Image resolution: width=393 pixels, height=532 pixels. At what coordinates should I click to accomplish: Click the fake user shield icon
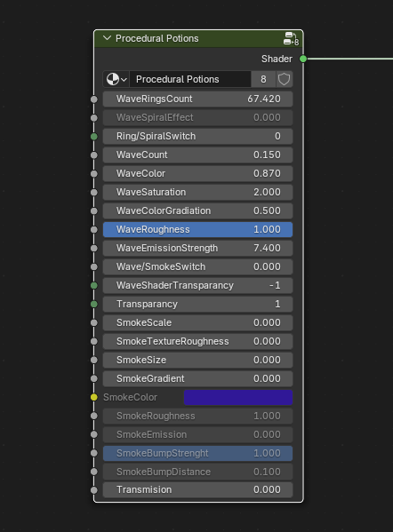tap(284, 79)
